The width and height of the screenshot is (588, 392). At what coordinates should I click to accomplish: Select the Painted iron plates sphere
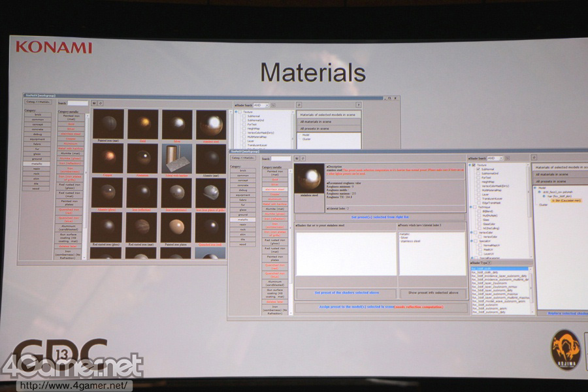[x=177, y=226]
